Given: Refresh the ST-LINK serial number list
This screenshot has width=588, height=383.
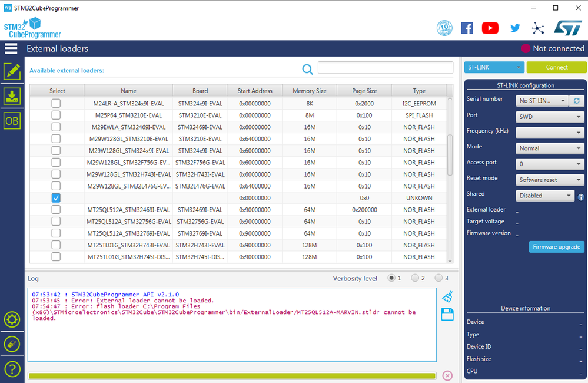Looking at the screenshot, I should [577, 101].
